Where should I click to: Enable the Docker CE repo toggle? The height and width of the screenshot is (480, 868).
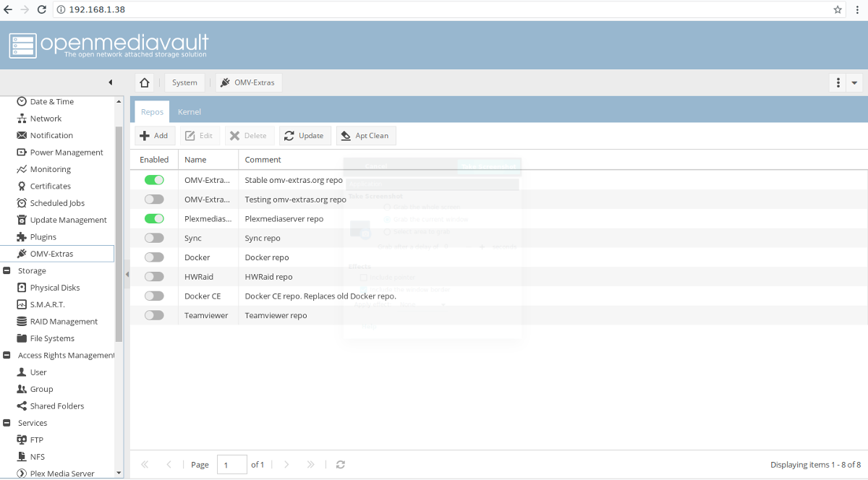pyautogui.click(x=154, y=296)
